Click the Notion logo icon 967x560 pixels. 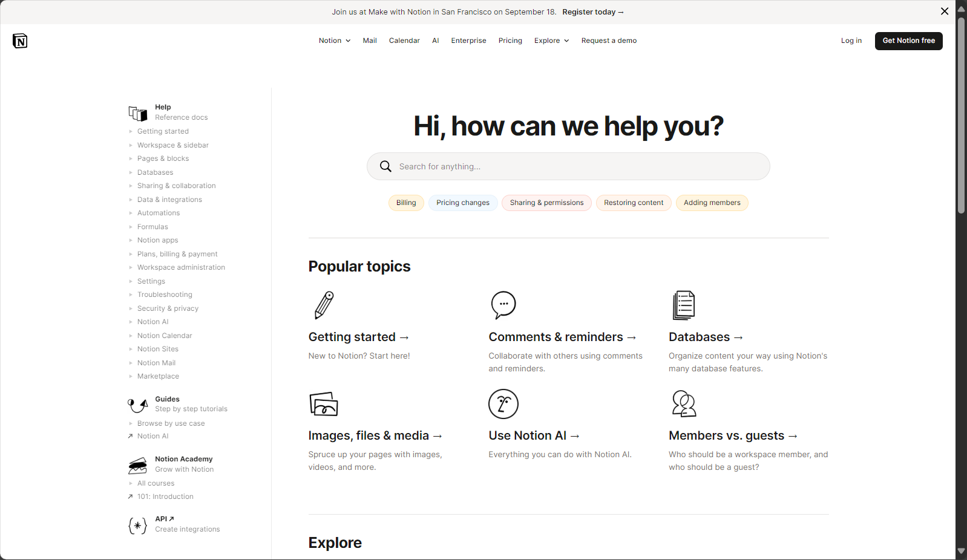[20, 41]
